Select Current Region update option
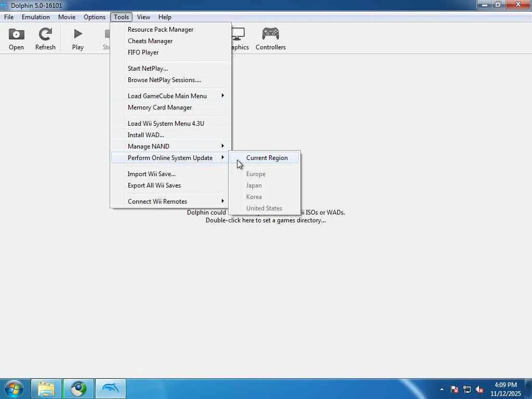532x399 pixels. [x=264, y=158]
